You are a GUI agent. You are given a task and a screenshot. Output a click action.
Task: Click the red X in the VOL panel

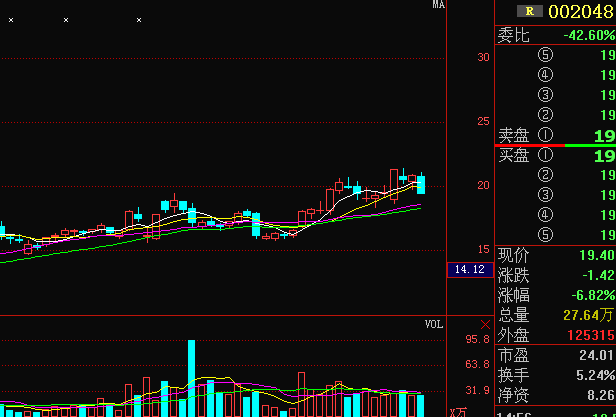(486, 325)
